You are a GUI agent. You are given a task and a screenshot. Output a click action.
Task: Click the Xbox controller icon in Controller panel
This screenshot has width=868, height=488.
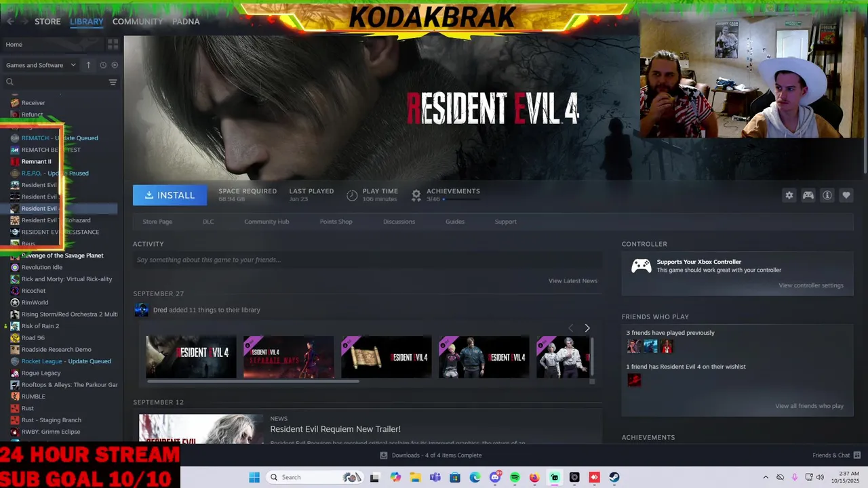(642, 266)
